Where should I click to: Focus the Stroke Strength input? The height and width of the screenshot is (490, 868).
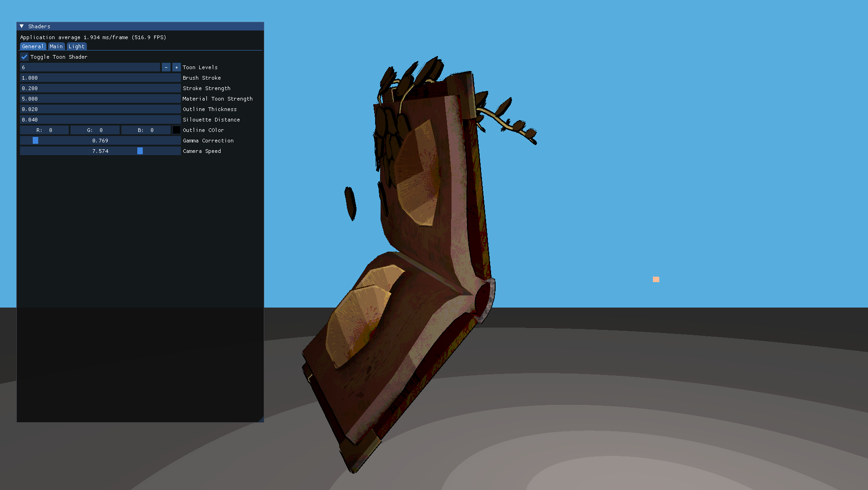coord(100,88)
